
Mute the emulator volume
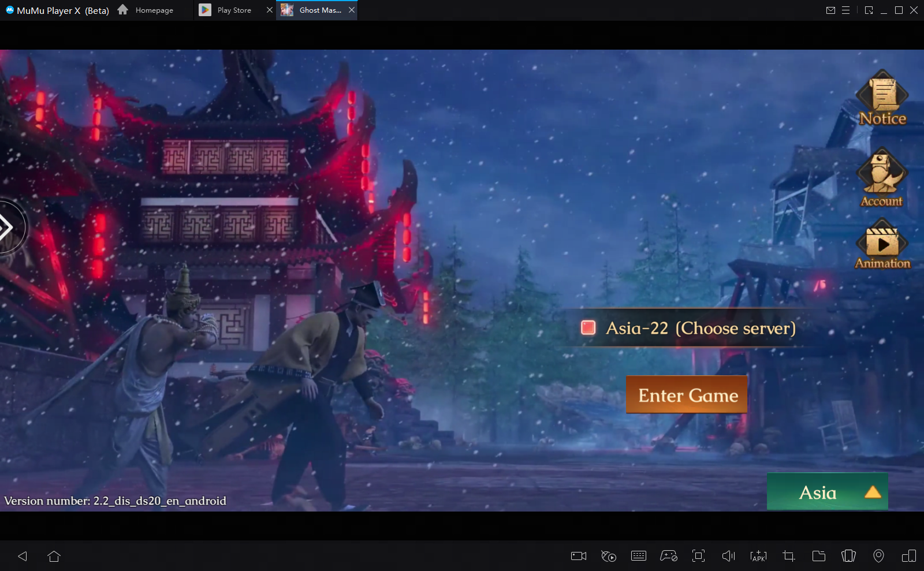point(729,556)
